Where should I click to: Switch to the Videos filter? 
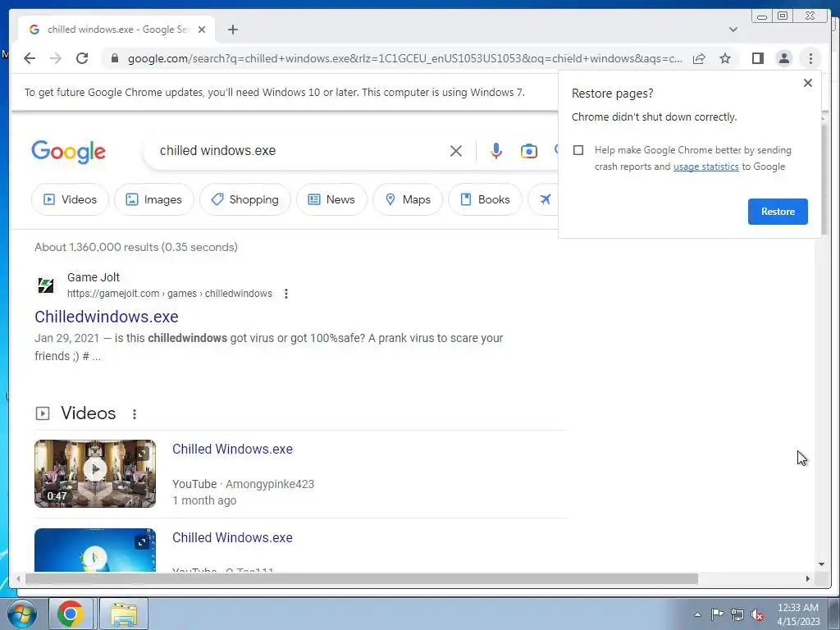(70, 199)
